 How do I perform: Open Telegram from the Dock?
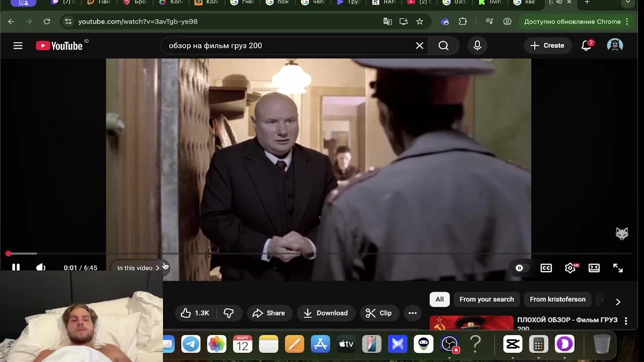[191, 344]
